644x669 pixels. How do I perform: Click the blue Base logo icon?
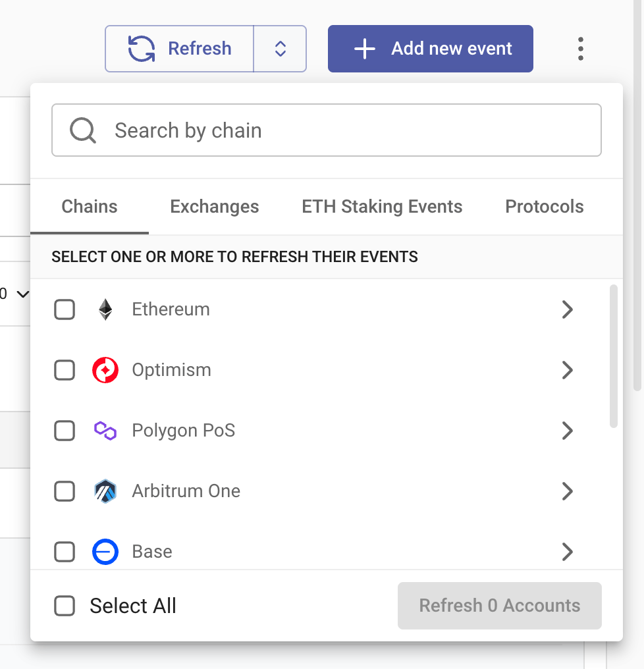[x=105, y=552]
